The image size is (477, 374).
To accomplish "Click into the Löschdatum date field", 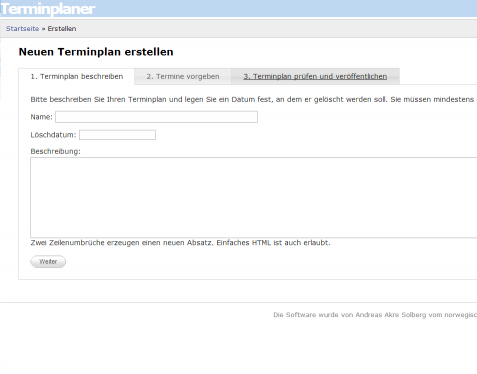I will point(117,135).
